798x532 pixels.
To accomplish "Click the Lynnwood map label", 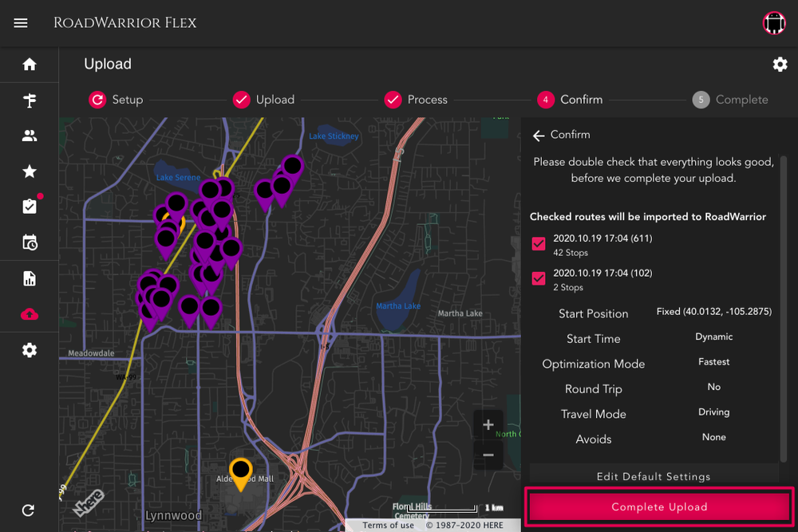I will pyautogui.click(x=173, y=515).
